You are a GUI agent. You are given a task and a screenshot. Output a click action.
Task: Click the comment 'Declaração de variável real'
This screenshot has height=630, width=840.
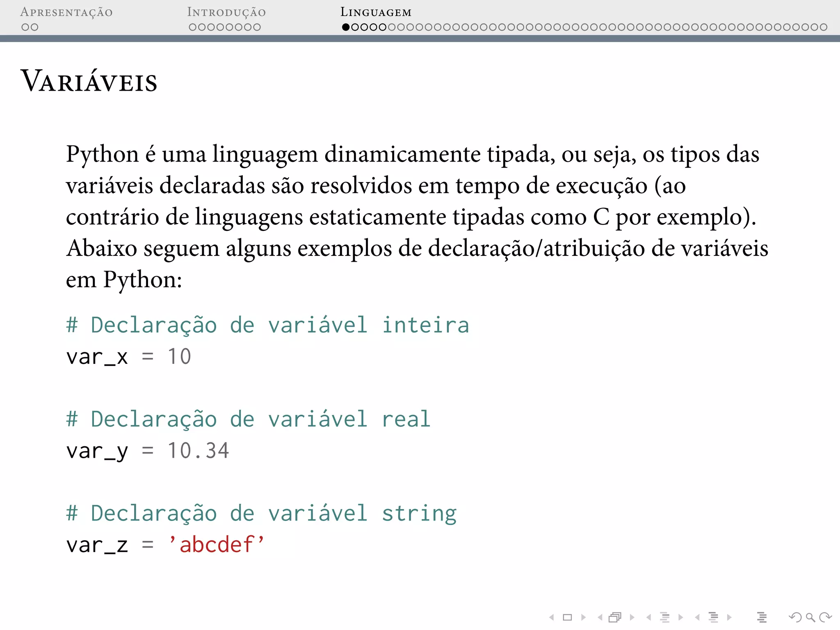248,419
